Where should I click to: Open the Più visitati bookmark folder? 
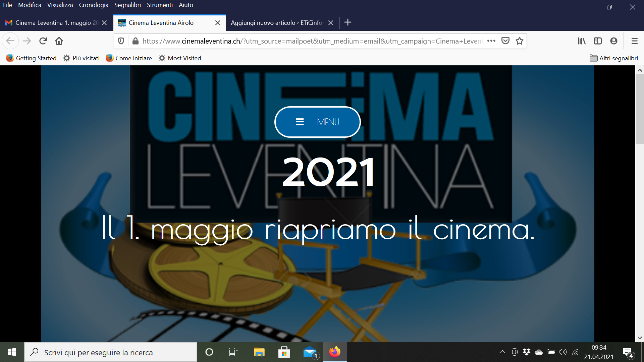tap(82, 58)
